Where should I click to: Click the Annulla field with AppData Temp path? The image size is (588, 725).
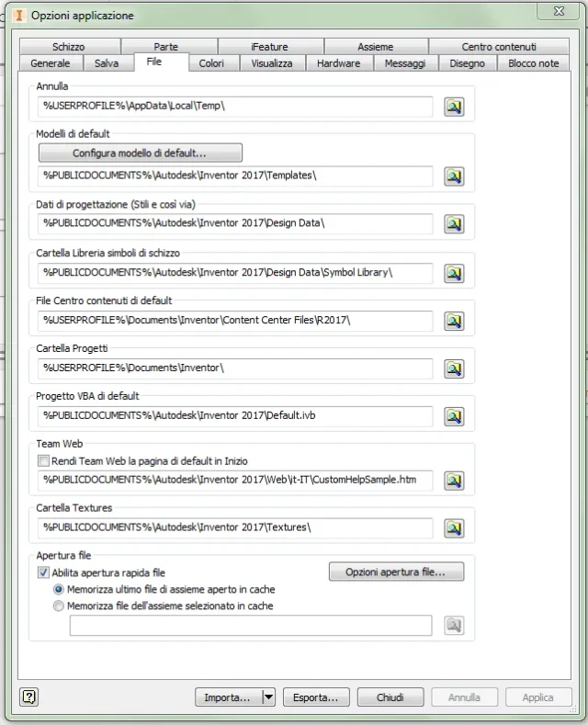pos(235,107)
